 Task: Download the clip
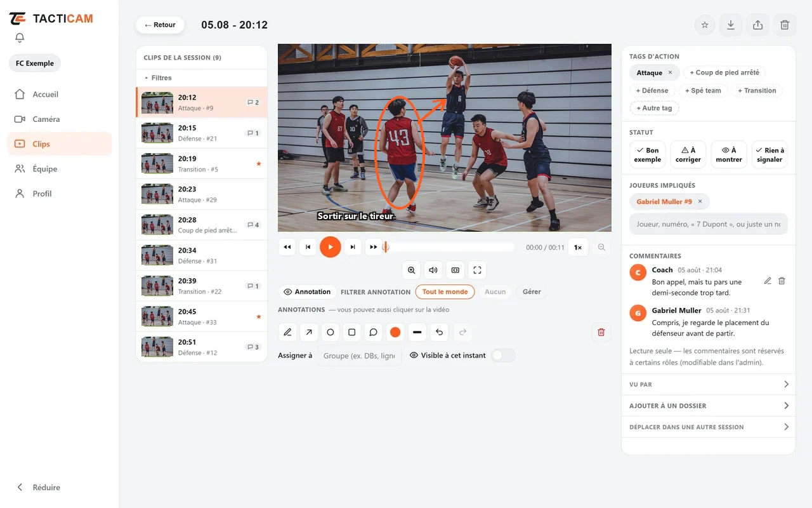[x=731, y=25]
